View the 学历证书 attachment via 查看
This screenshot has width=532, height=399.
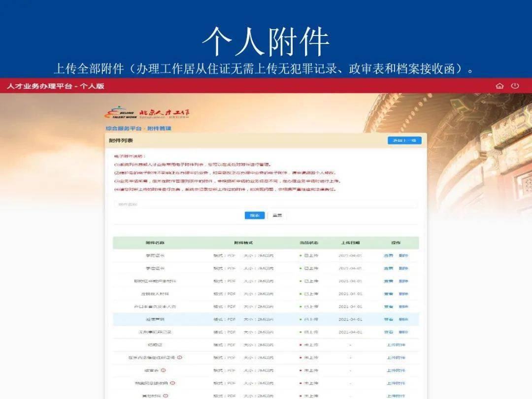389,256
